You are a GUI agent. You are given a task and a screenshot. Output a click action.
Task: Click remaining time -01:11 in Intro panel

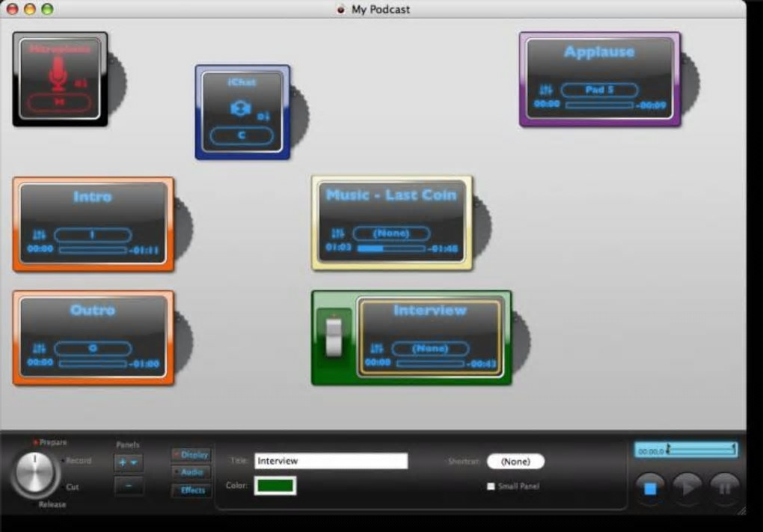coord(144,250)
